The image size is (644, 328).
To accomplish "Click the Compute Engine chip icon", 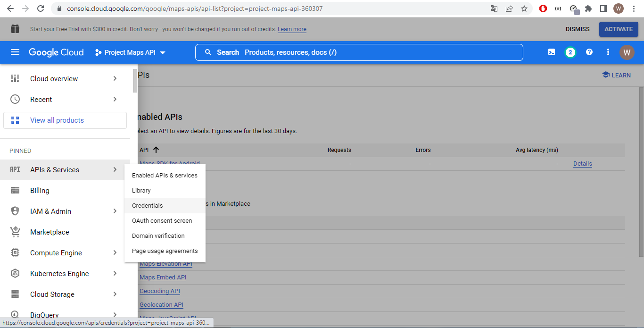I will 15,253.
